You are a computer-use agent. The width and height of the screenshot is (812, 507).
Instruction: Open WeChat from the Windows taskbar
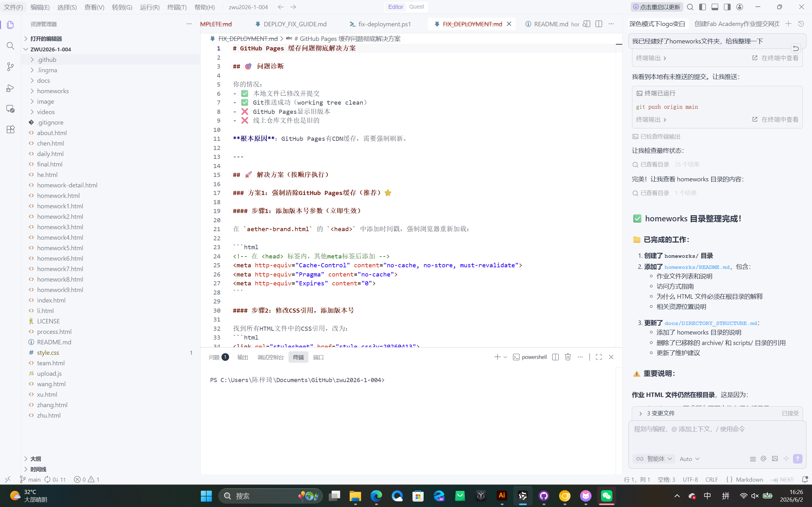point(607,496)
